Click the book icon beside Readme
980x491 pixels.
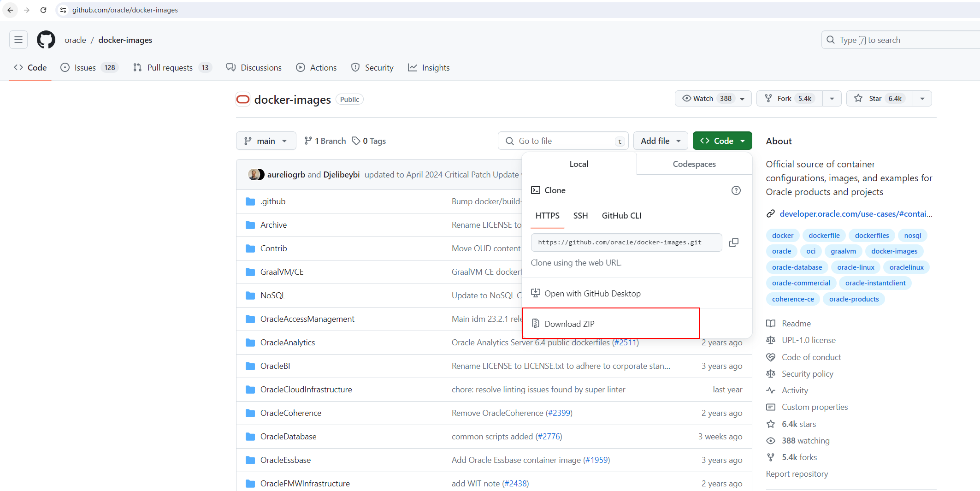(x=771, y=324)
